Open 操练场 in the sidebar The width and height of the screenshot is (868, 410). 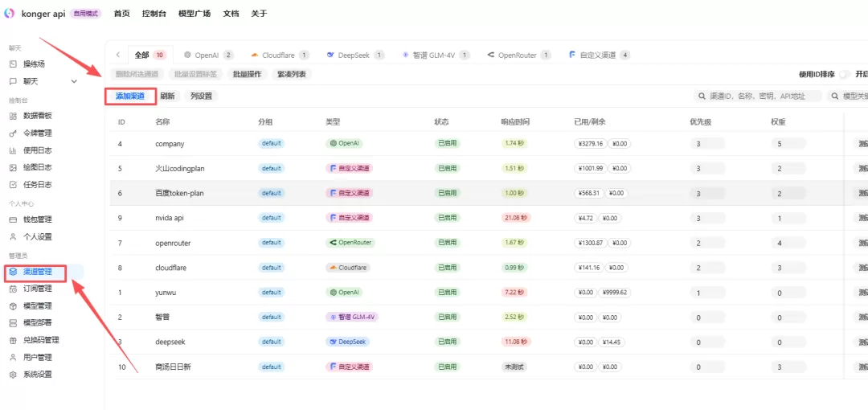33,64
